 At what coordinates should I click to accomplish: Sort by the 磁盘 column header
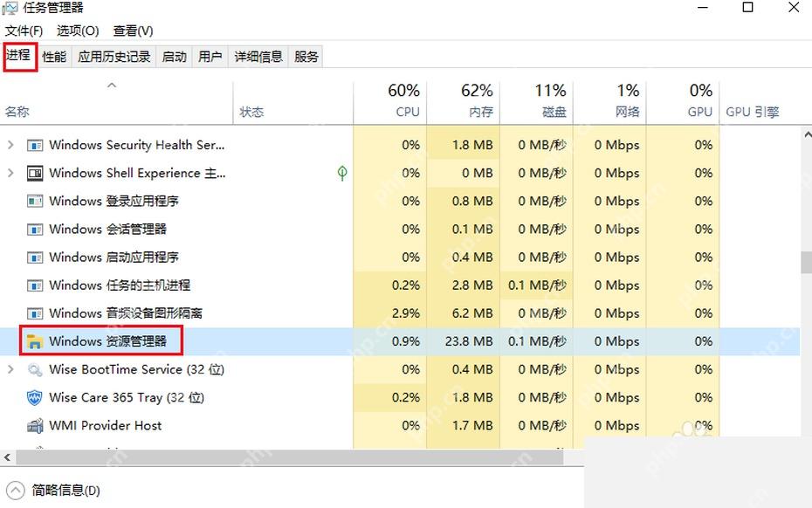pos(536,102)
